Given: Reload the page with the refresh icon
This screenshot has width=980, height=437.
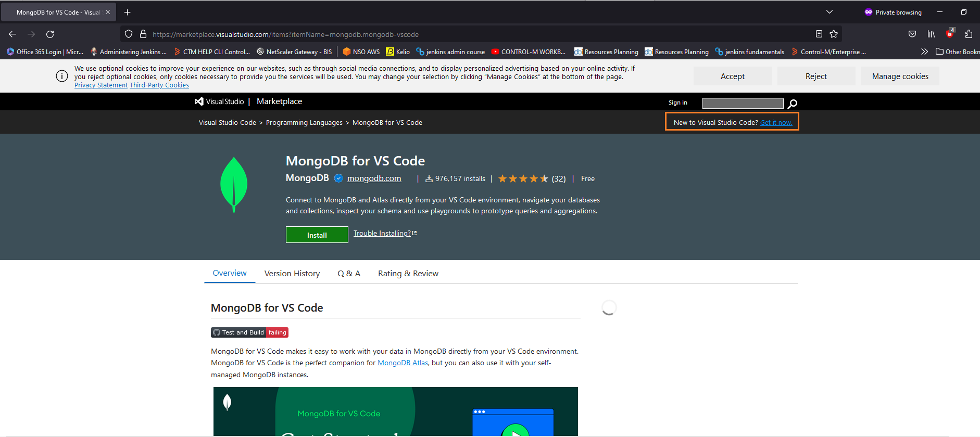Looking at the screenshot, I should (x=50, y=34).
